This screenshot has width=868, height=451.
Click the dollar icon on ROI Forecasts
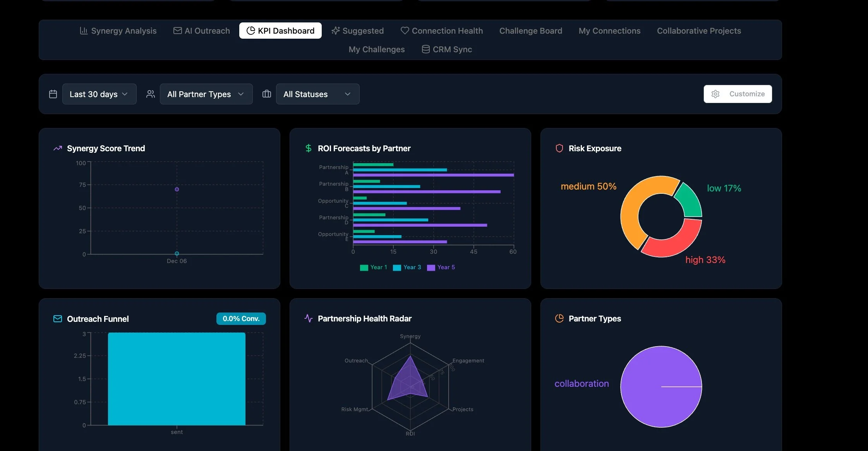click(x=308, y=149)
